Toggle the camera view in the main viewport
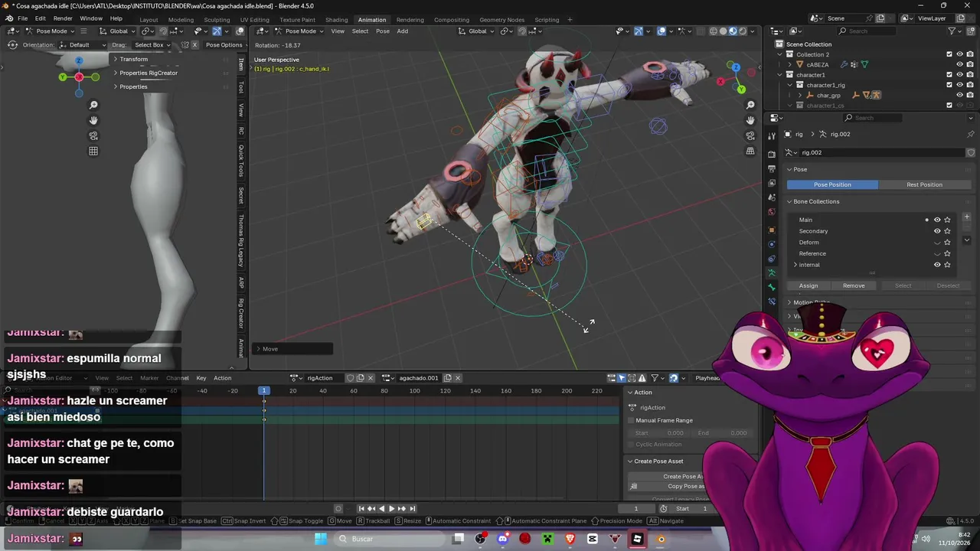 point(750,135)
